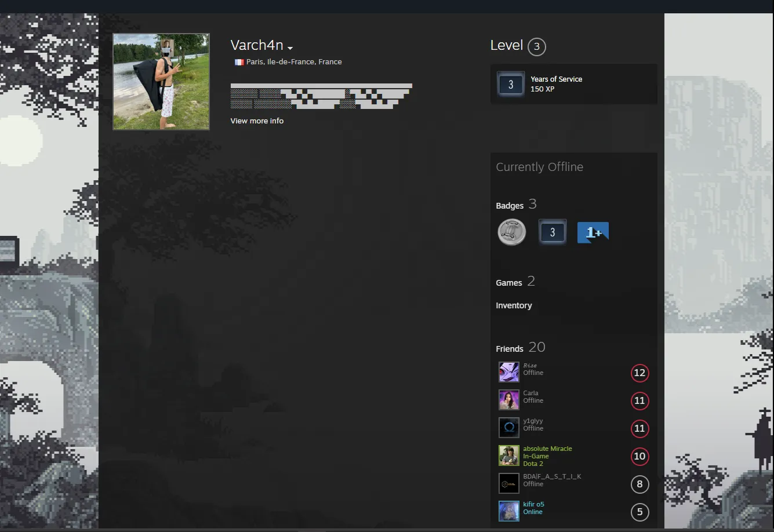The height and width of the screenshot is (532, 774).
Task: Click Rise friend's avatar
Action: click(509, 372)
